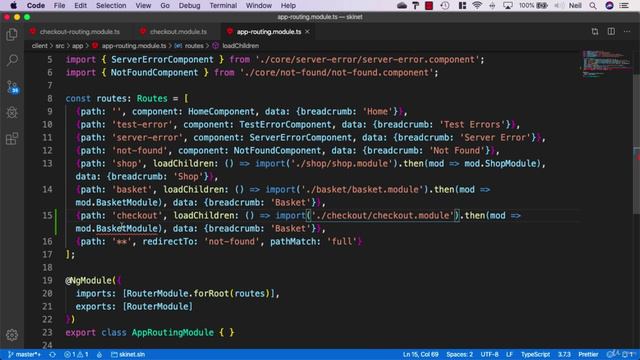Viewport: 640px width, 360px height.
Task: Click 'checkout' path string on line 15
Action: pos(137,216)
